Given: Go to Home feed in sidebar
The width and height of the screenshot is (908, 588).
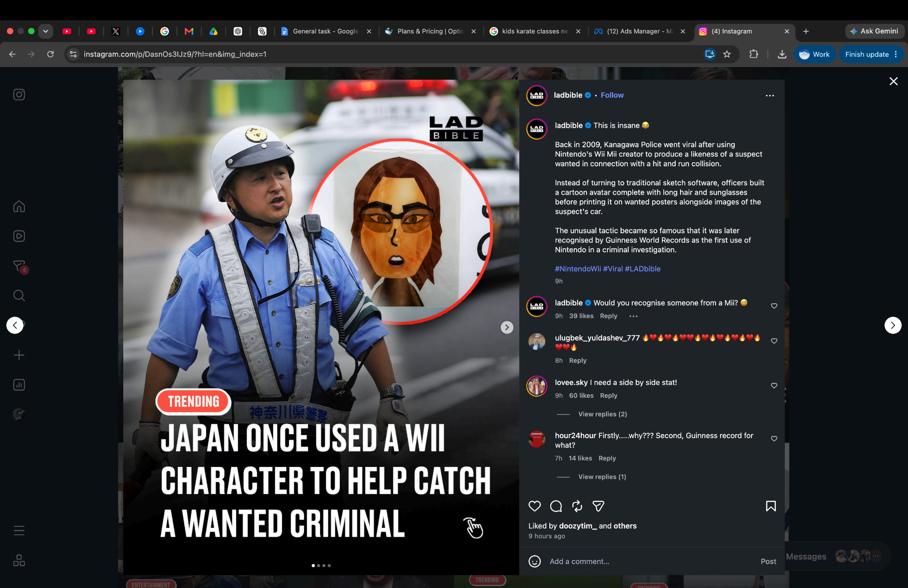Looking at the screenshot, I should (19, 207).
